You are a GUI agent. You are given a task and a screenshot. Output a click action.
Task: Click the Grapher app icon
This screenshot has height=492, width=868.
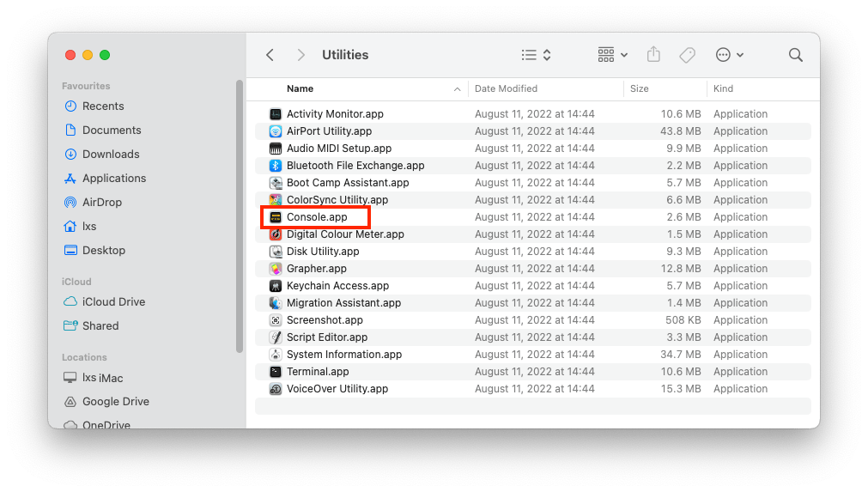point(275,269)
